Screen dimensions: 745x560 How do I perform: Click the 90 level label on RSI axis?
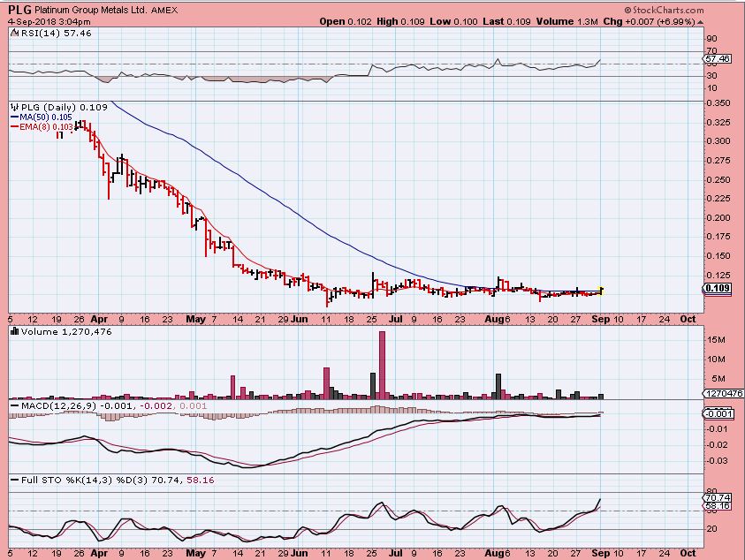point(712,39)
